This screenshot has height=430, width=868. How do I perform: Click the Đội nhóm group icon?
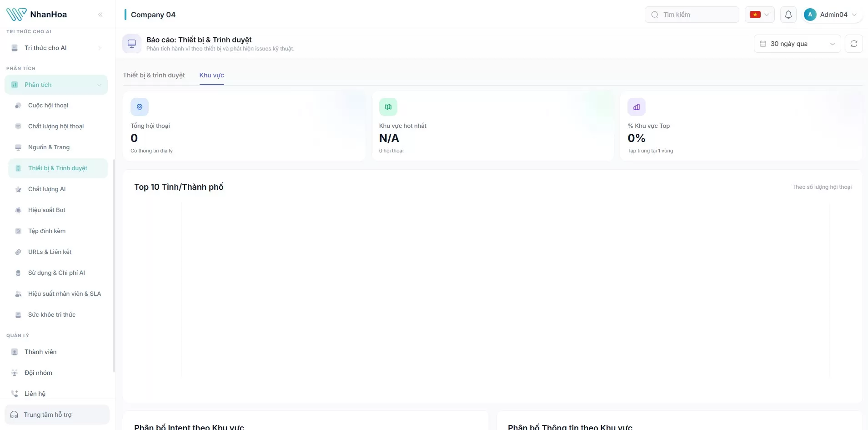(x=15, y=373)
